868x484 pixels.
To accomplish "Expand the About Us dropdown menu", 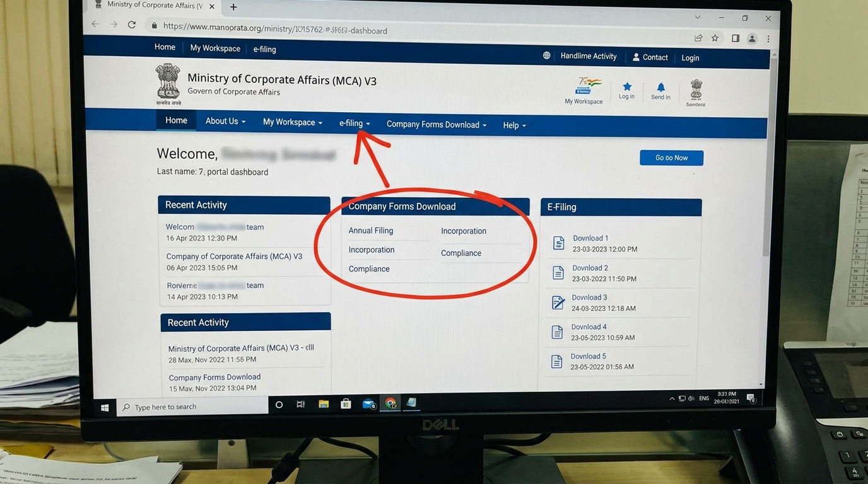I will (x=225, y=121).
